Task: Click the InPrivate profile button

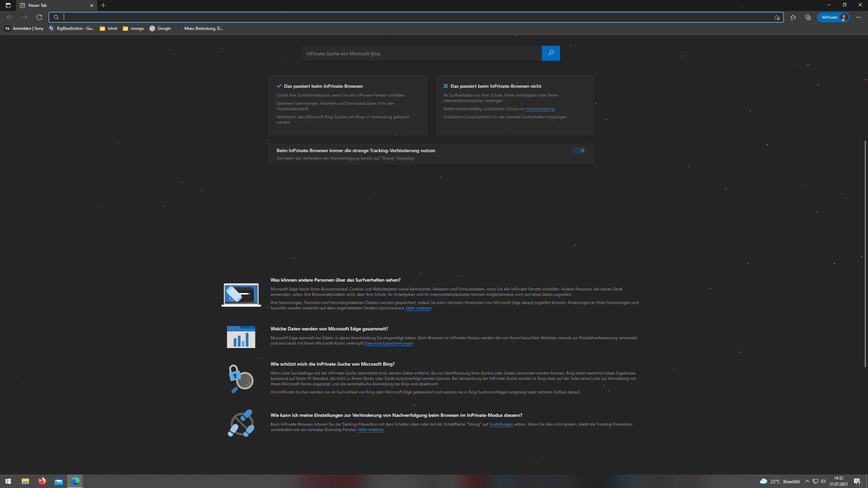Action: (x=833, y=17)
